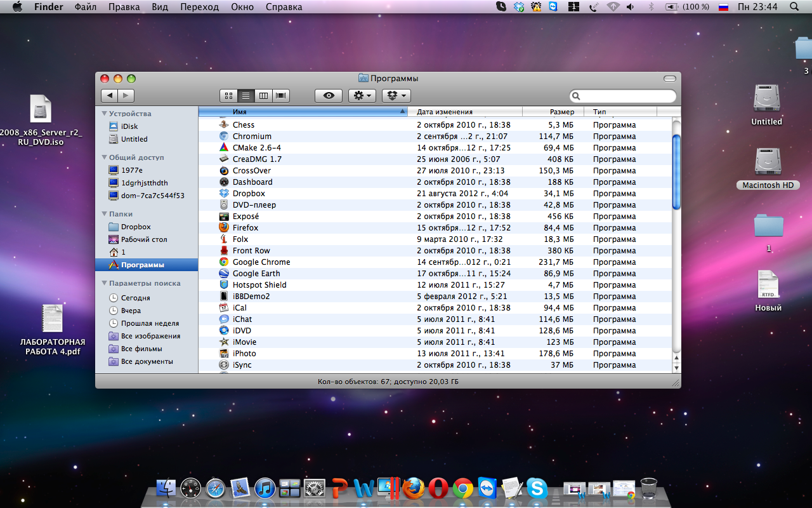Open the Правка menu
This screenshot has height=508, width=812.
(124, 7)
